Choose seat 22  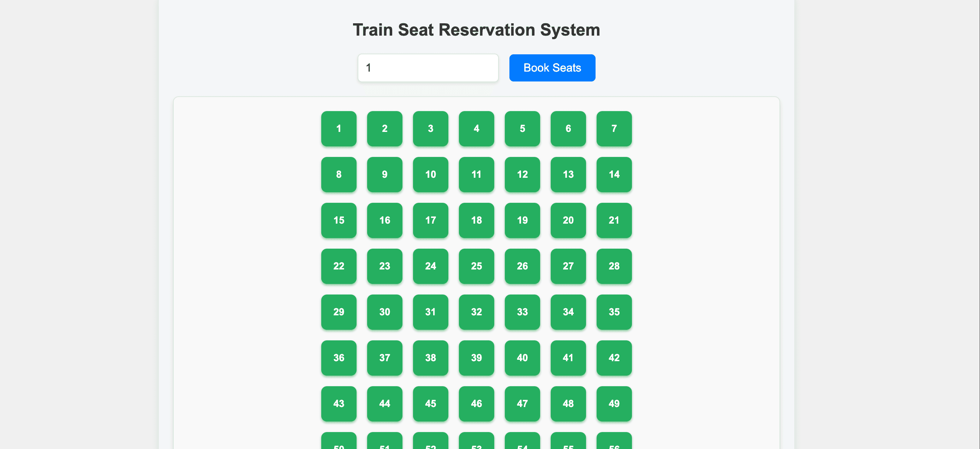[339, 266]
